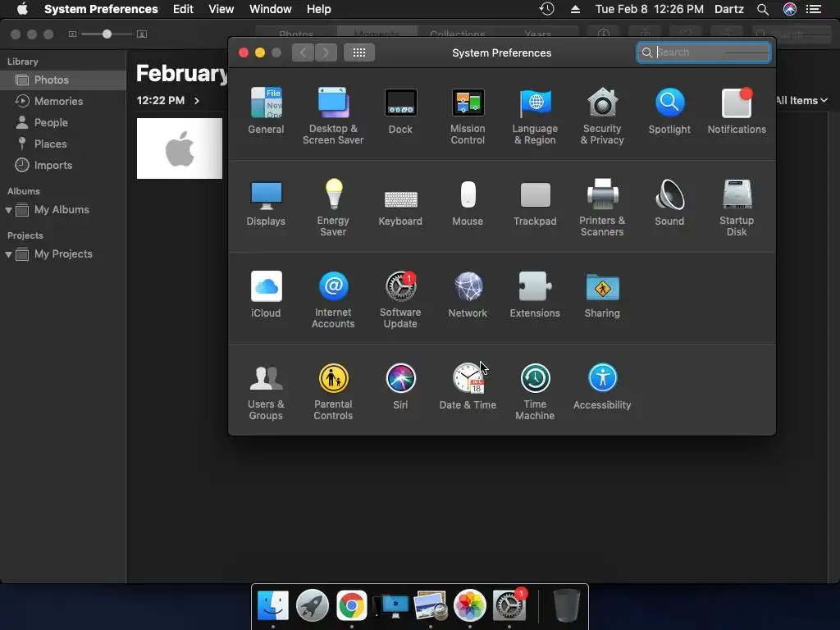Open Google Chrome from the Dock

click(x=351, y=605)
